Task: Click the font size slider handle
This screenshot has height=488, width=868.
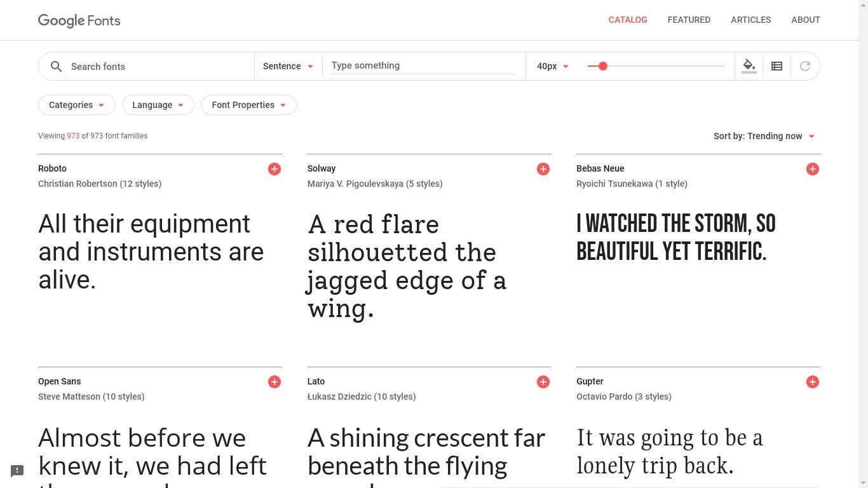Action: click(x=603, y=66)
